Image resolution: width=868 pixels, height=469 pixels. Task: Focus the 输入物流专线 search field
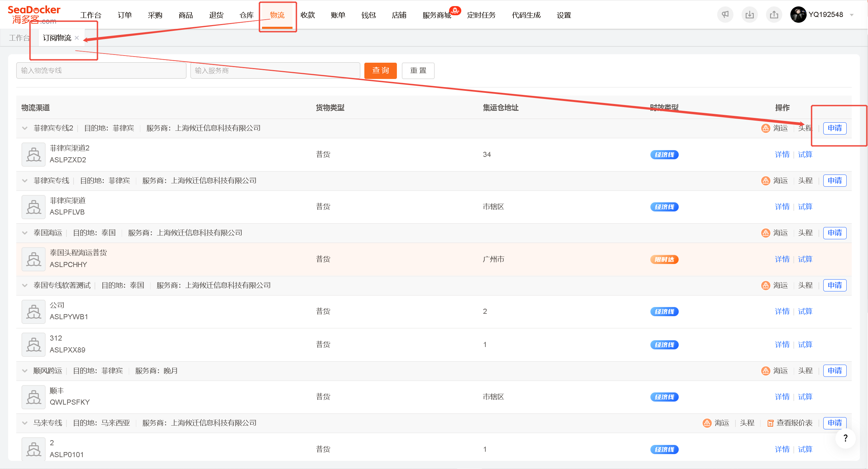point(101,70)
